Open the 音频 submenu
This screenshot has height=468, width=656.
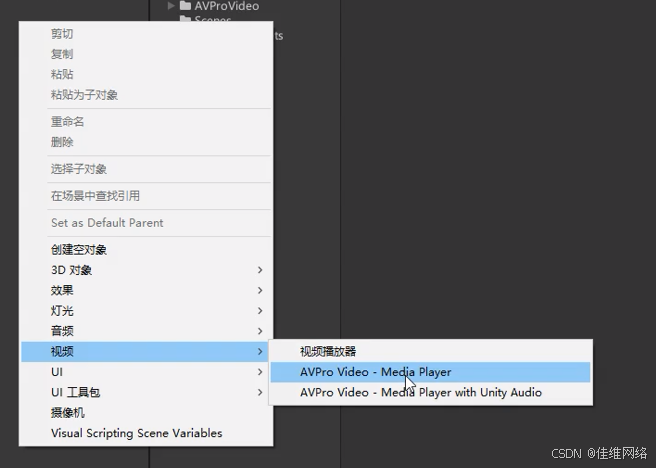point(146,331)
